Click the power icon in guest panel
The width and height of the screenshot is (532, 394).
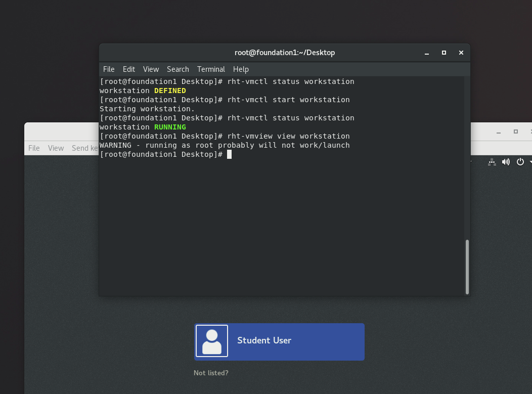[x=520, y=162]
